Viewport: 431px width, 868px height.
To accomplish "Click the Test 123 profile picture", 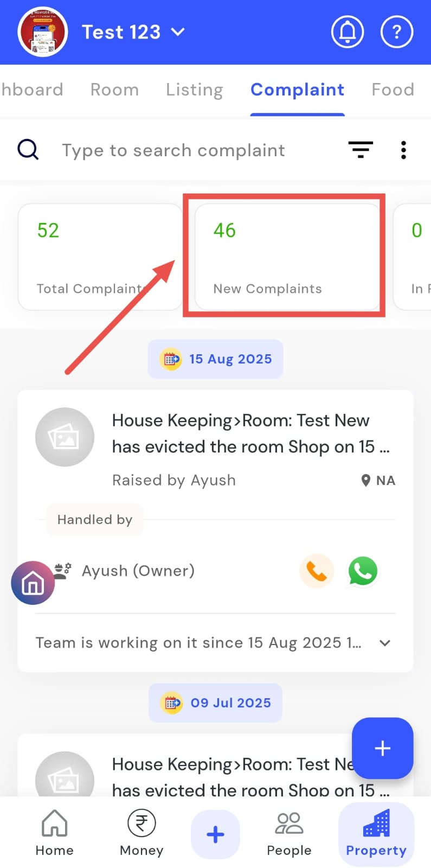I will click(x=42, y=33).
